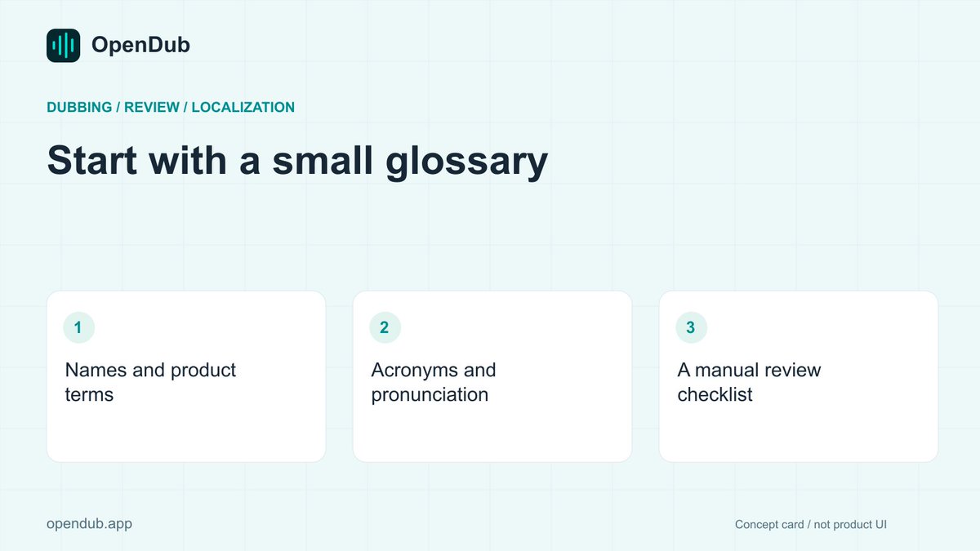Select the LOCALIZATION breadcrumb label
The image size is (980, 551).
click(243, 107)
